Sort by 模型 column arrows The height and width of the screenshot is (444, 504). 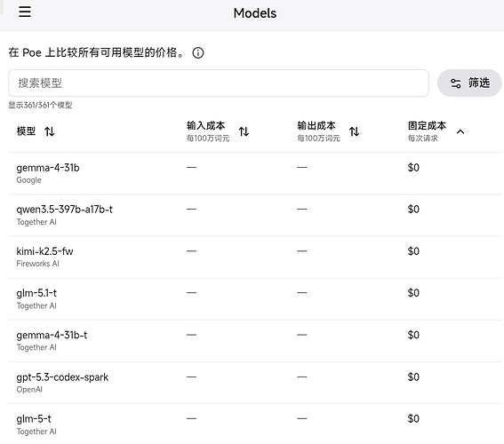(x=50, y=131)
